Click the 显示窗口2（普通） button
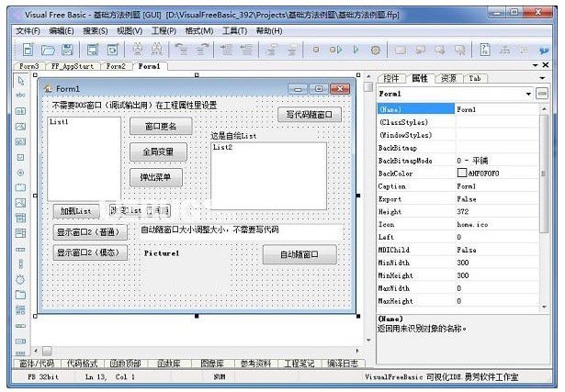 coord(90,232)
